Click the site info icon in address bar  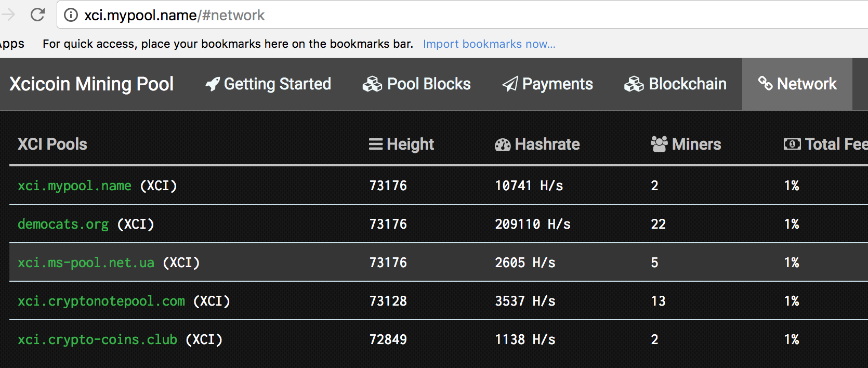click(x=71, y=15)
